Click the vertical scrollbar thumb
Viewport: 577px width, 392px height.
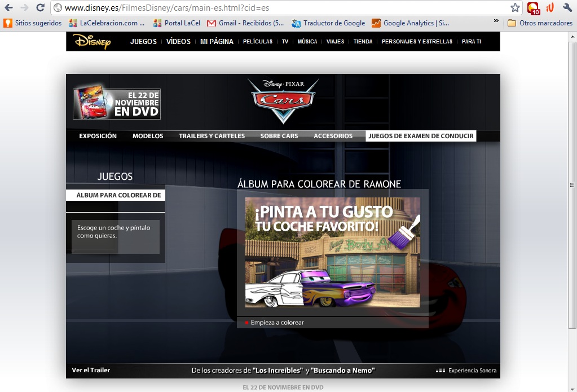(572, 184)
